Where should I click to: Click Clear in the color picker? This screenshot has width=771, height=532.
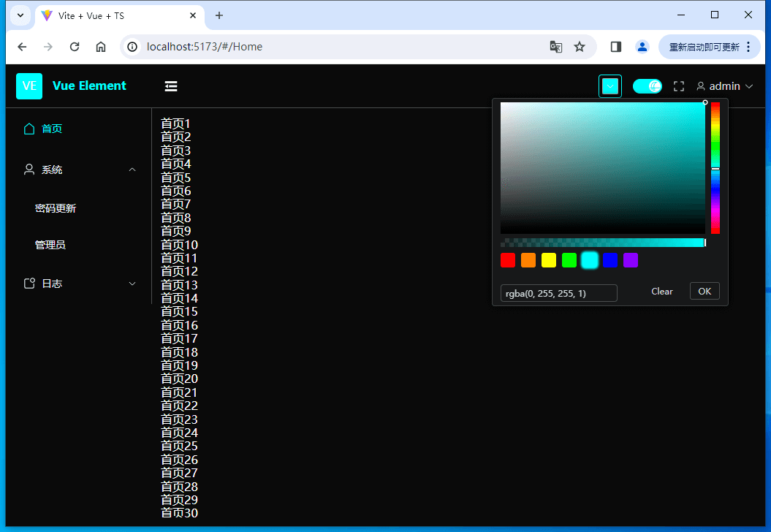coord(662,292)
